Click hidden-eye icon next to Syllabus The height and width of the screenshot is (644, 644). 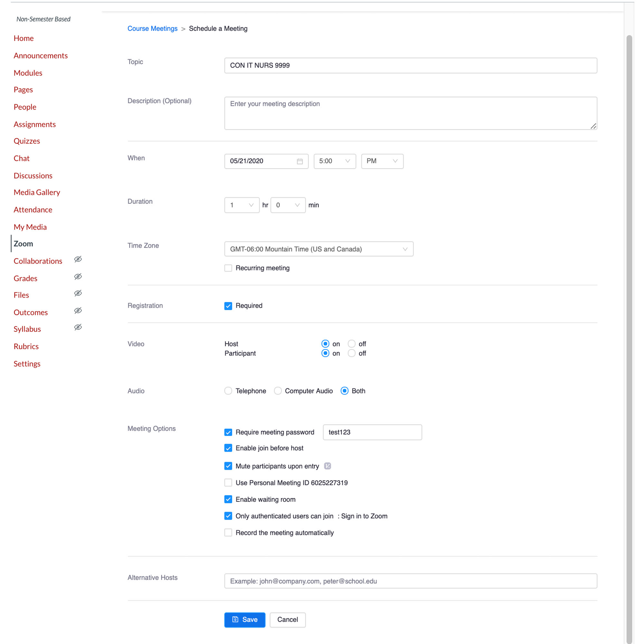click(78, 327)
